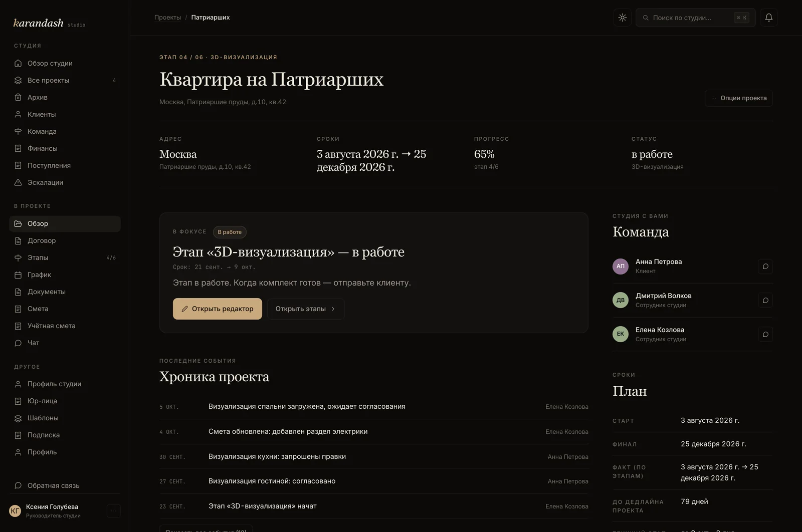Toggle the light theme sun button
Screen dimensions: 802x532
point(623,18)
